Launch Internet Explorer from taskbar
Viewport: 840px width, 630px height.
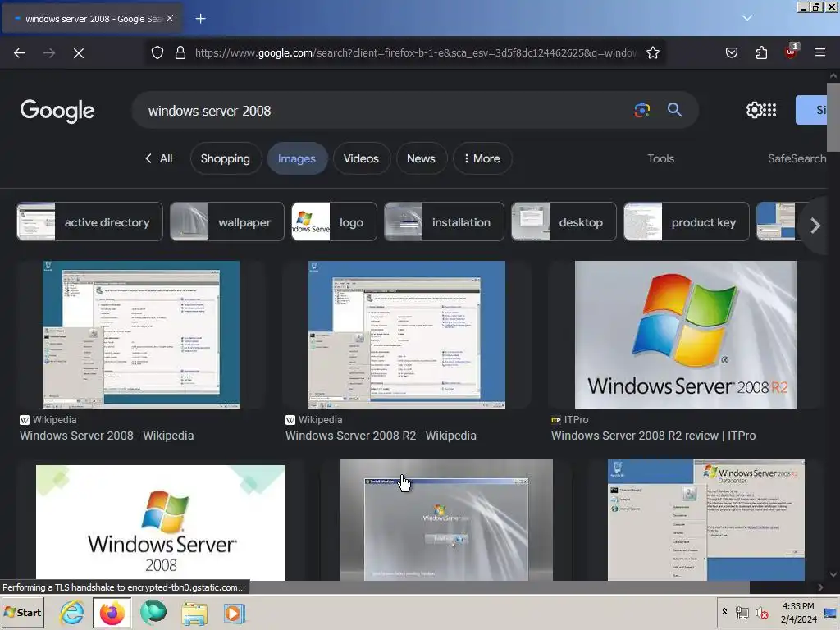71,613
